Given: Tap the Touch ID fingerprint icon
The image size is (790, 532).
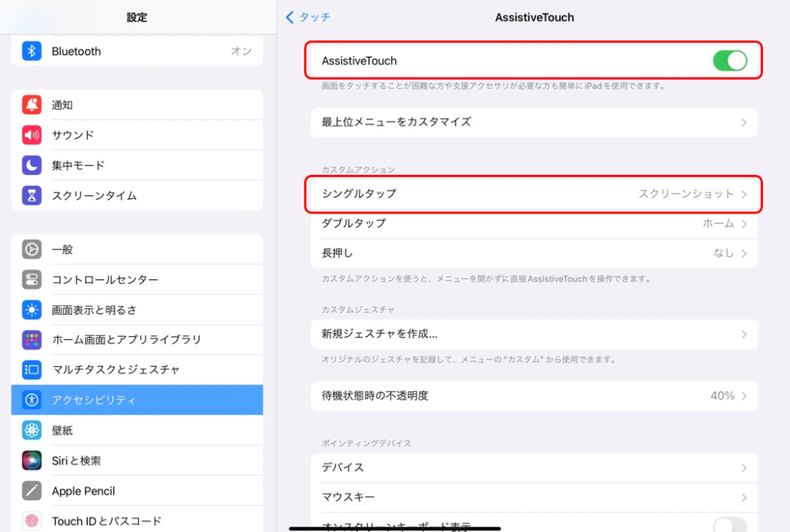Looking at the screenshot, I should [31, 521].
